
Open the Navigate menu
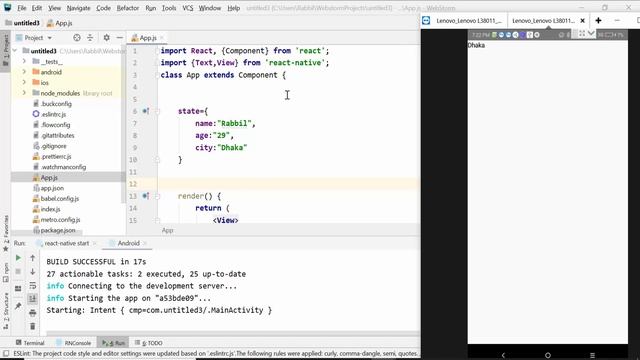click(x=78, y=8)
